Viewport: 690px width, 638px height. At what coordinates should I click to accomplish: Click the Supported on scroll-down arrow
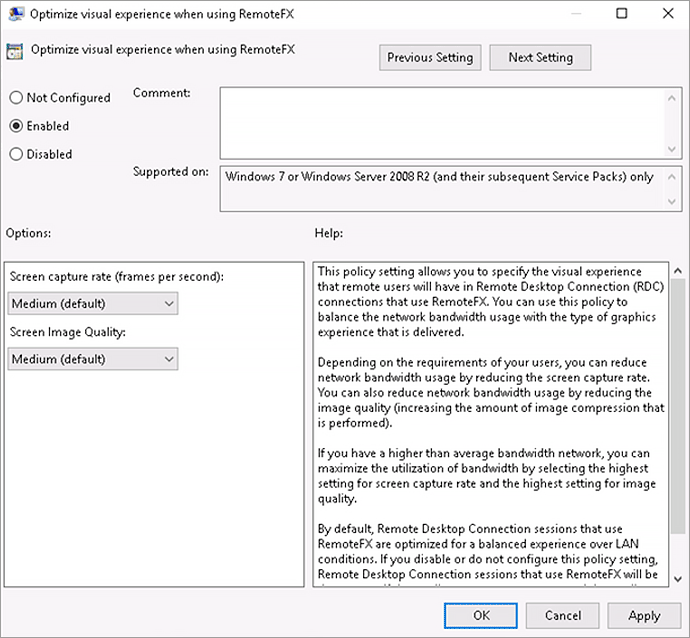tap(672, 202)
